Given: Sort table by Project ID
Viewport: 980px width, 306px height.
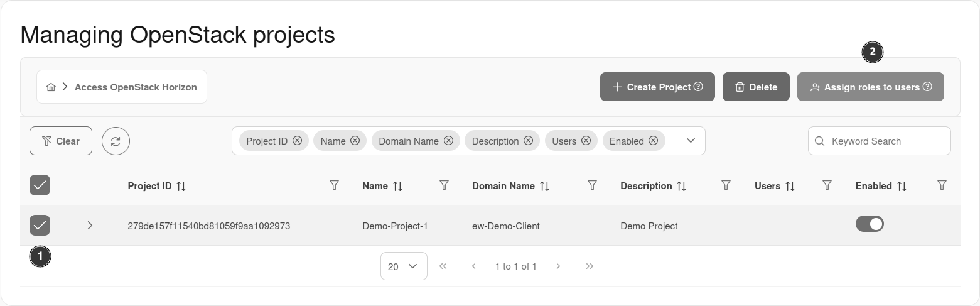Looking at the screenshot, I should coord(181,186).
